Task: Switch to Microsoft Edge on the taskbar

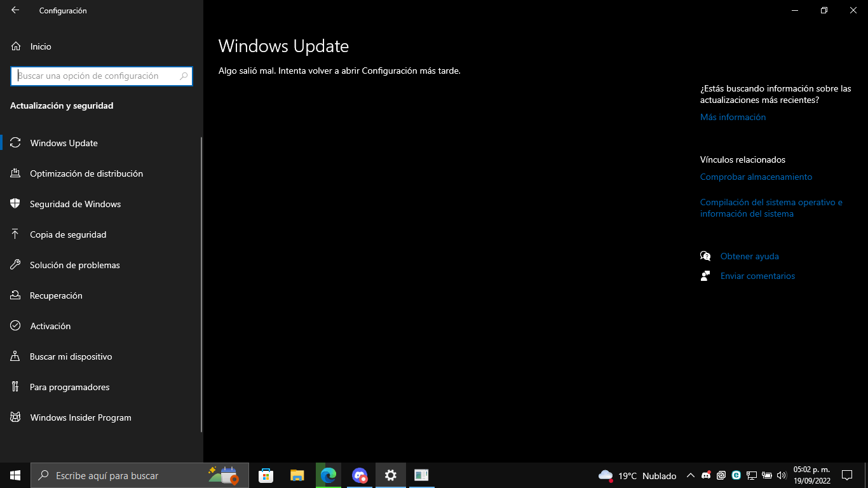Action: pos(328,475)
